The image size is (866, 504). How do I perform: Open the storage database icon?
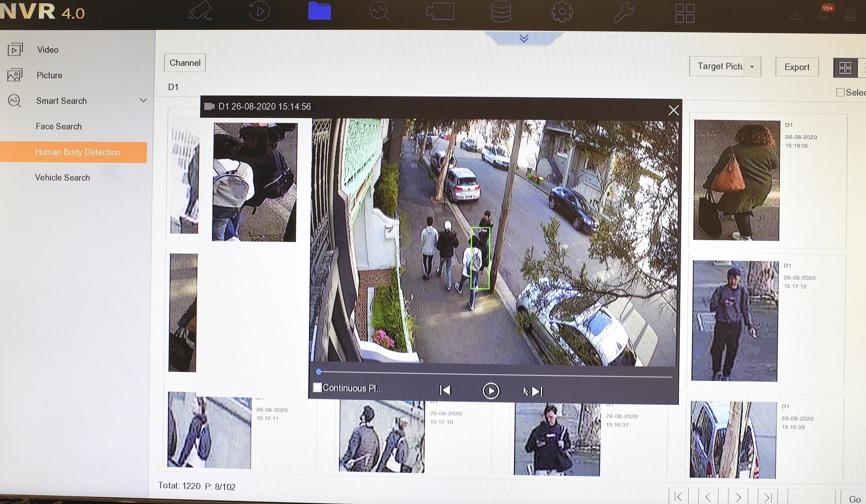(501, 11)
